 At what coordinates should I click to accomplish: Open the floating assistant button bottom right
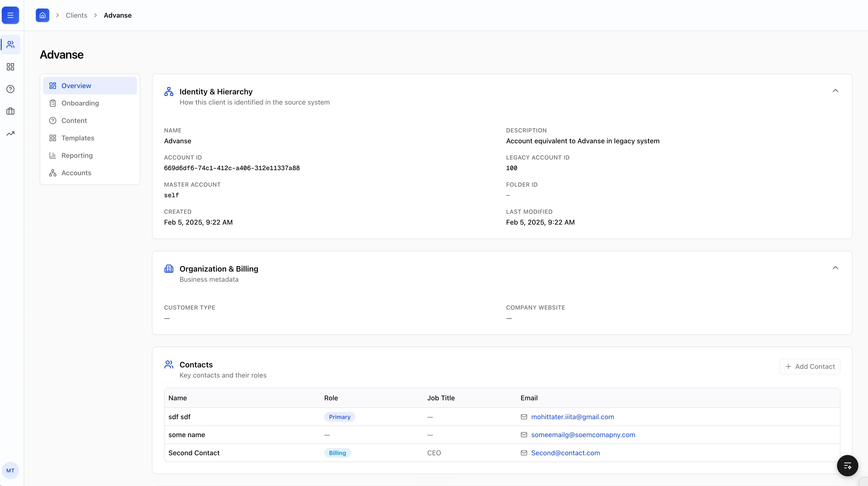pyautogui.click(x=847, y=466)
